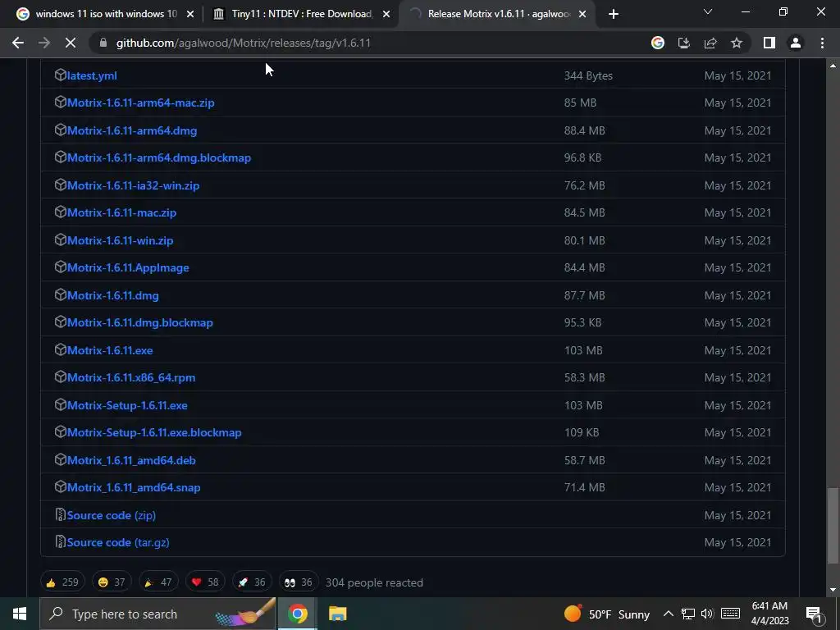This screenshot has height=630, width=840.
Task: Download Motrix-1.6.11-ia32-win.zip
Action: click(133, 185)
